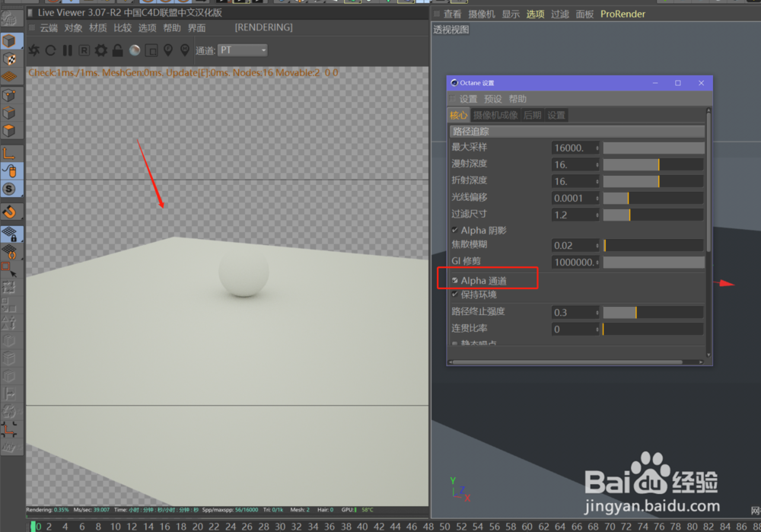Screen dimensions: 761x532
Task: Click the 连贯比率 spinner arrows
Action: coord(597,329)
